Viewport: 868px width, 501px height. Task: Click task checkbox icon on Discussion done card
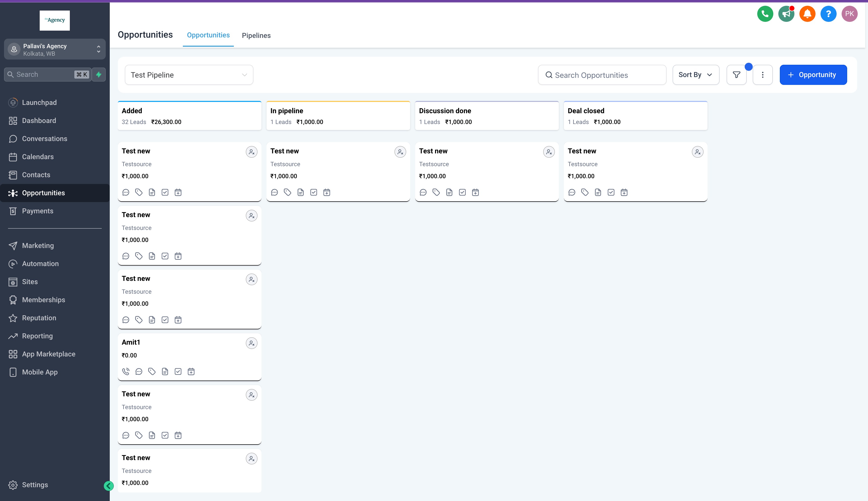coord(462,192)
